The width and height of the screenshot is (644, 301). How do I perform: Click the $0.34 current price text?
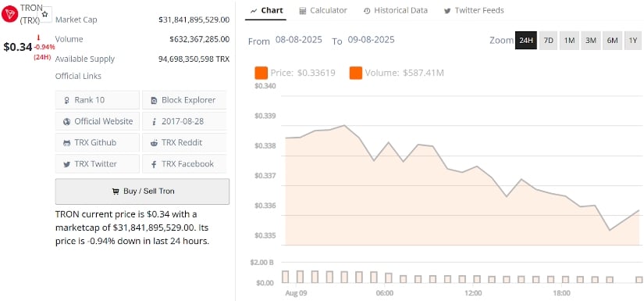(x=18, y=47)
